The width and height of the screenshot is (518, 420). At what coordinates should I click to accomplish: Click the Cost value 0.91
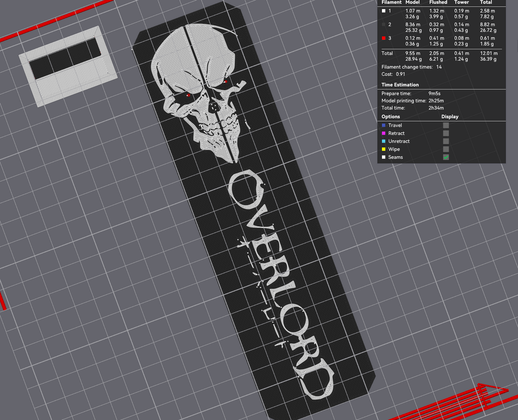tap(401, 74)
